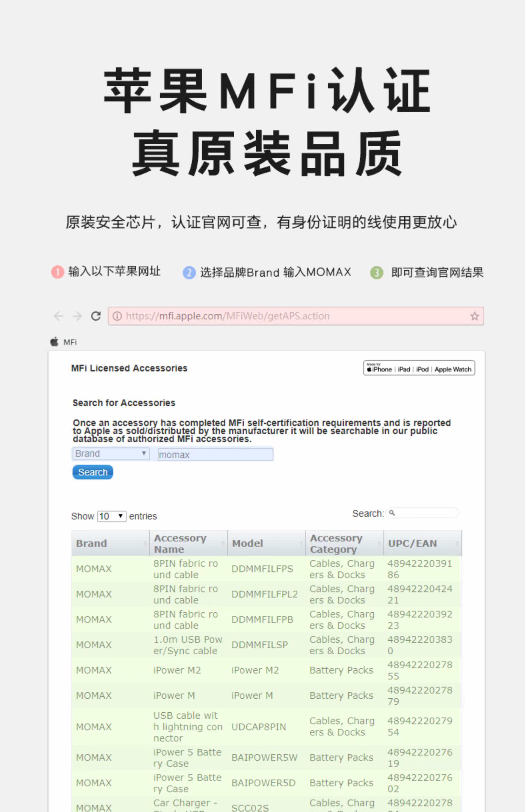Click the browser forward arrow

pyautogui.click(x=77, y=316)
